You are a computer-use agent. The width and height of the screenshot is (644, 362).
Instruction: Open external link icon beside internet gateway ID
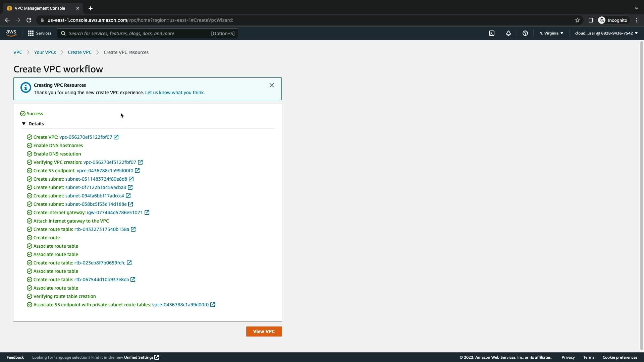tap(147, 213)
